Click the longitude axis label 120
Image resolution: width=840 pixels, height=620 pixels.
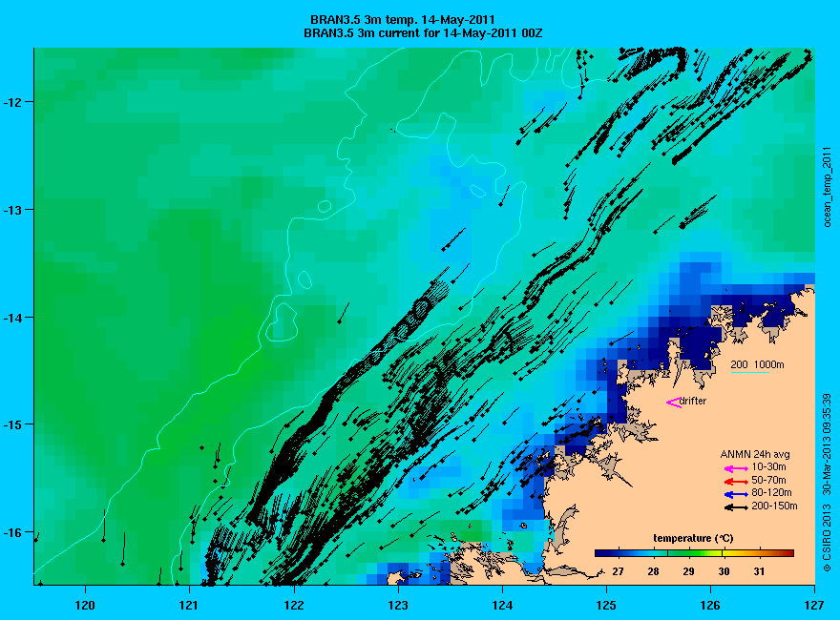point(85,606)
